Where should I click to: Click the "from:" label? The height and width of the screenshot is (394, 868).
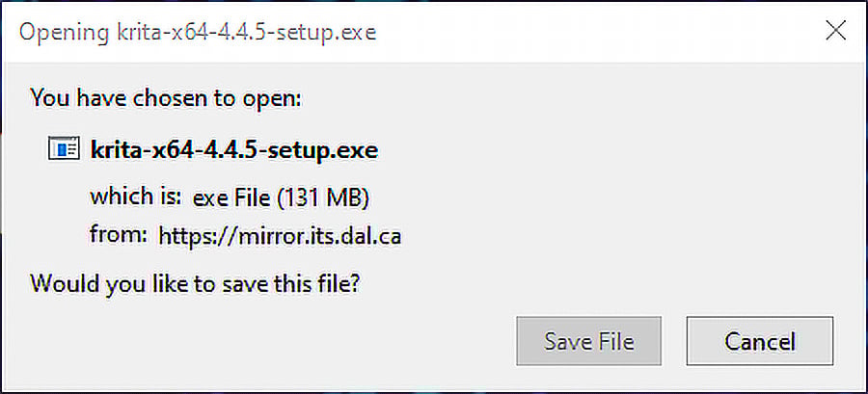(119, 235)
